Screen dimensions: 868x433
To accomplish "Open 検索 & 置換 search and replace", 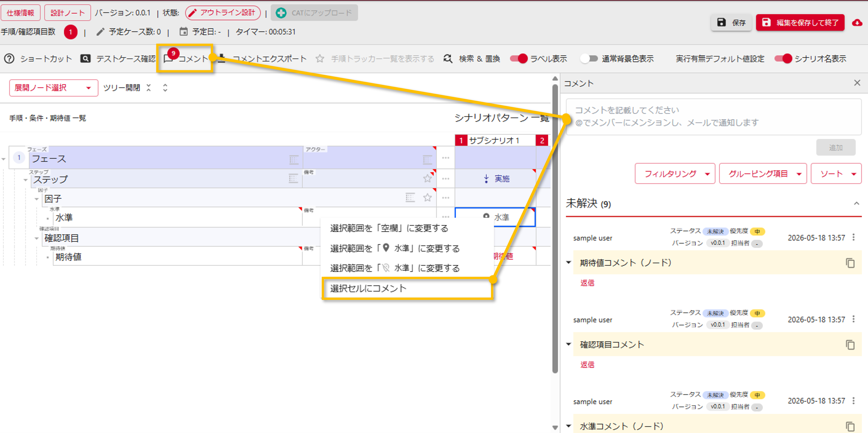I will click(471, 59).
